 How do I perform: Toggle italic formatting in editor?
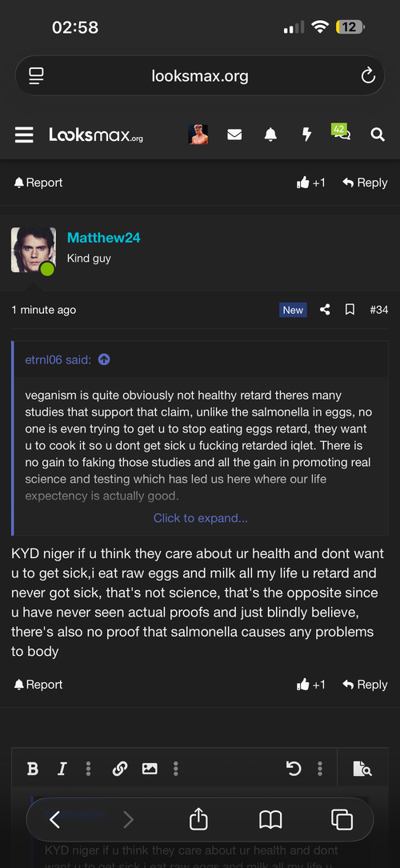[x=62, y=769]
